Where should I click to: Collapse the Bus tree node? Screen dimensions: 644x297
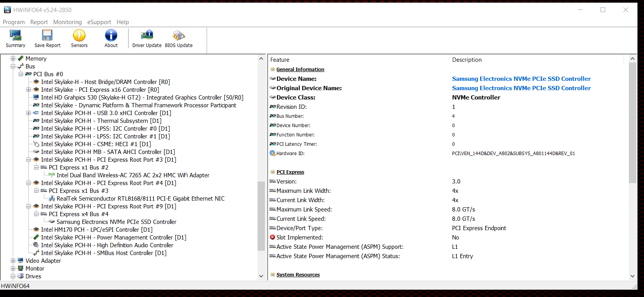pyautogui.click(x=13, y=66)
